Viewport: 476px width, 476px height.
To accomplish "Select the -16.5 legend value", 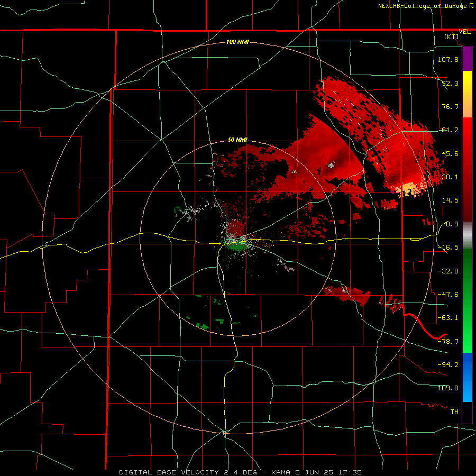I will coord(448,248).
